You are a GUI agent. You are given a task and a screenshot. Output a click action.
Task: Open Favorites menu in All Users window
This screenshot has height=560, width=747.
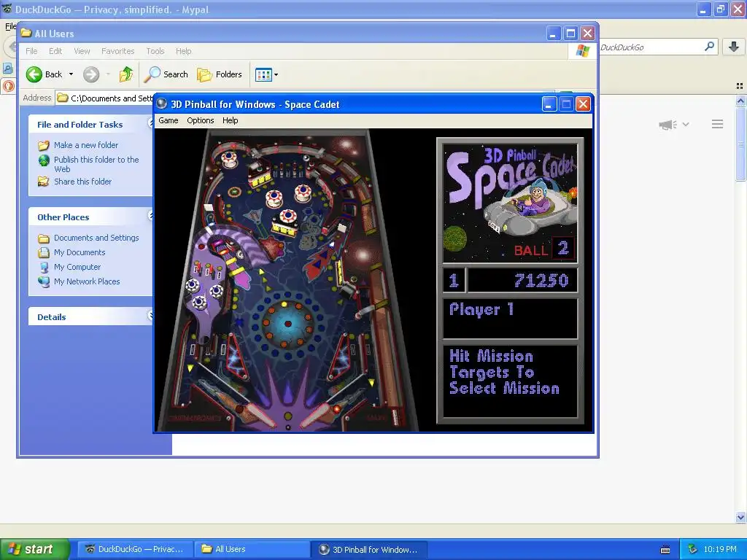click(117, 51)
